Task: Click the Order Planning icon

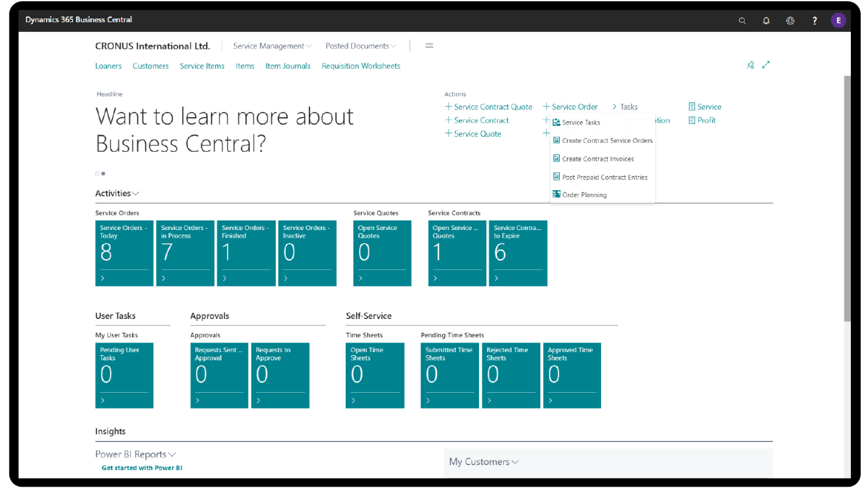Action: (557, 195)
